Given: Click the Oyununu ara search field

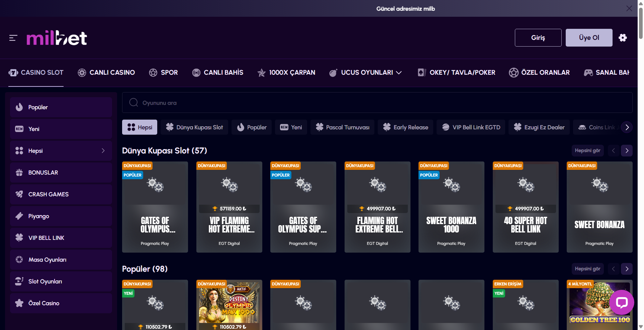Looking at the screenshot, I should (377, 103).
